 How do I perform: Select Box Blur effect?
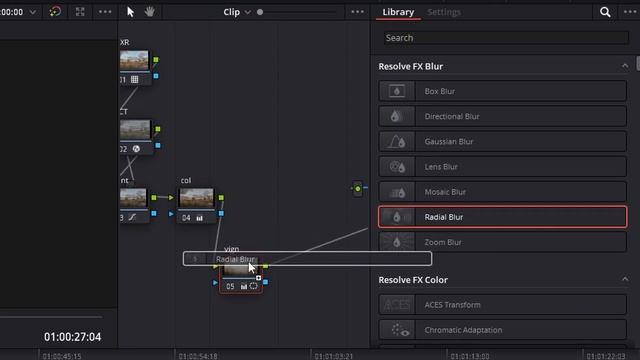click(x=502, y=91)
